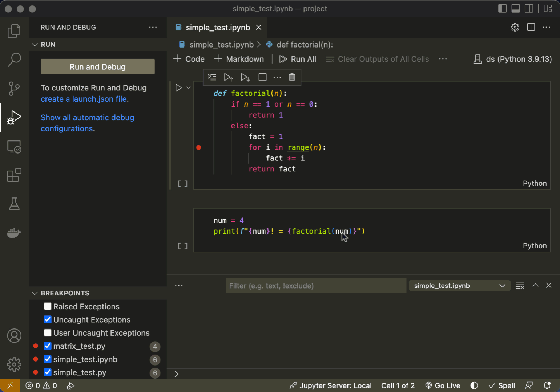Select the Run and Debug activity icon

(14, 117)
